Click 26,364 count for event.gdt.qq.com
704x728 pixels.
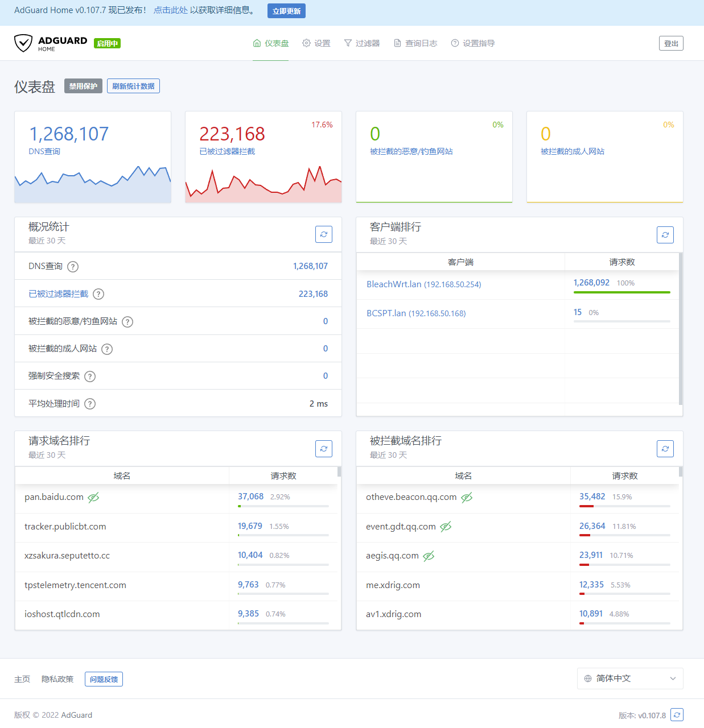592,526
